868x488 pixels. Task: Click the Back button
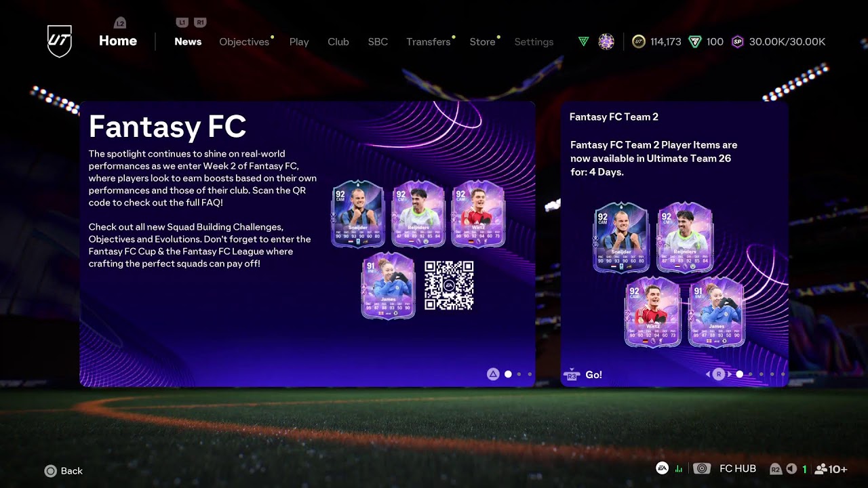(x=64, y=470)
